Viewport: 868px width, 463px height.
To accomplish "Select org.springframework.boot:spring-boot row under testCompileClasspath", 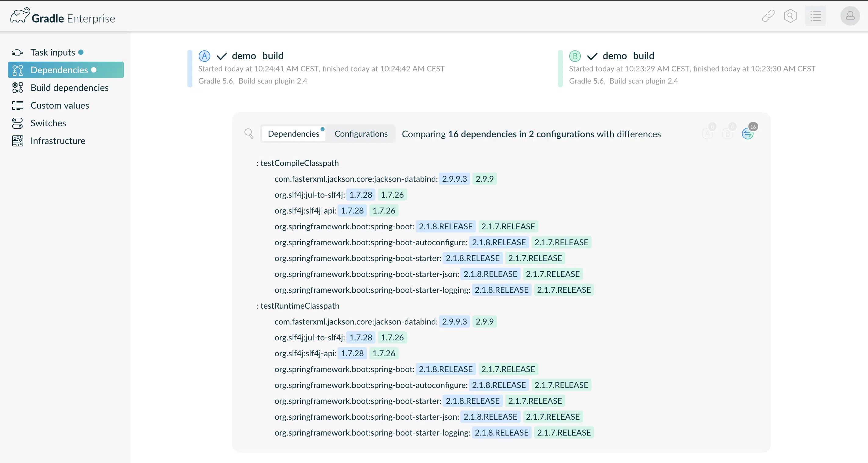I will [x=406, y=226].
